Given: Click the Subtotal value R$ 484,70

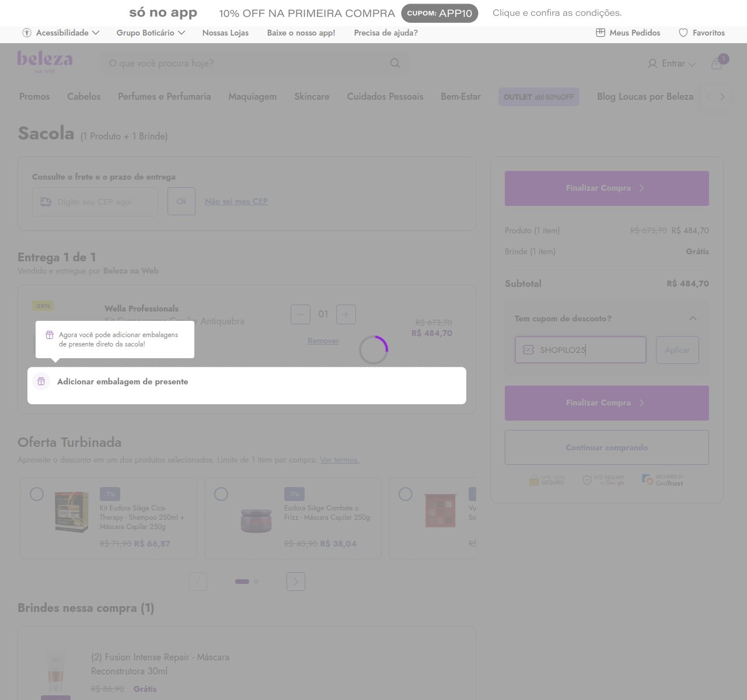Looking at the screenshot, I should [x=687, y=283].
